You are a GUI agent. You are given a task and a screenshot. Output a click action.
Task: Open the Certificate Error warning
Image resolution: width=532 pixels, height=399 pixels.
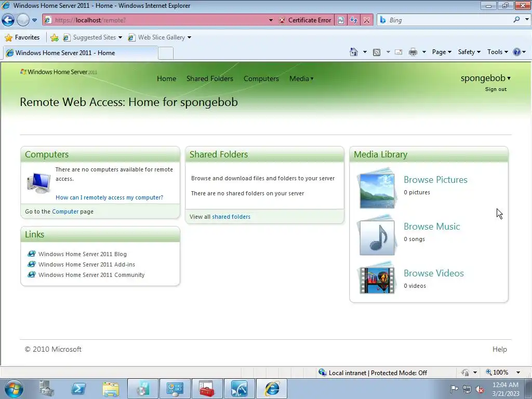tap(305, 20)
